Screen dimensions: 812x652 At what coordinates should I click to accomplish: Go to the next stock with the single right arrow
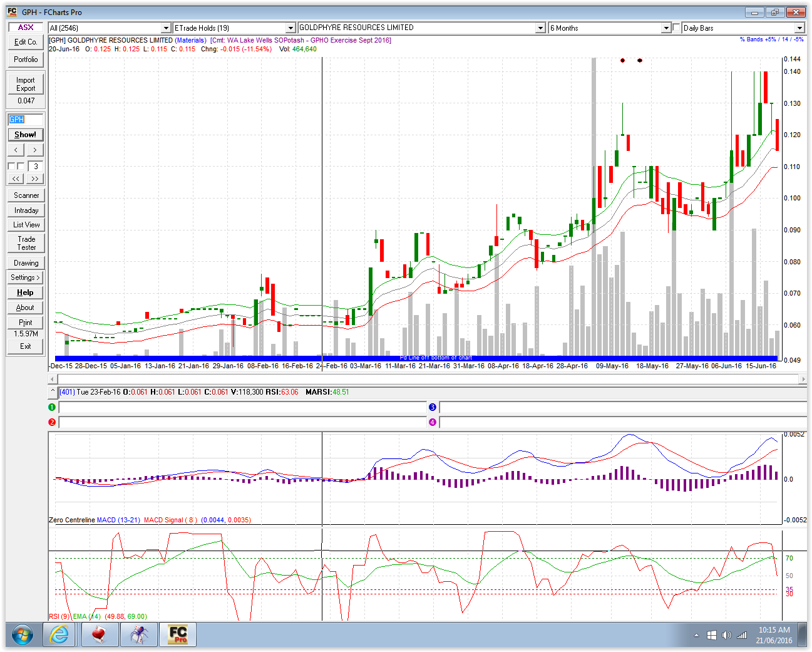pyautogui.click(x=35, y=150)
